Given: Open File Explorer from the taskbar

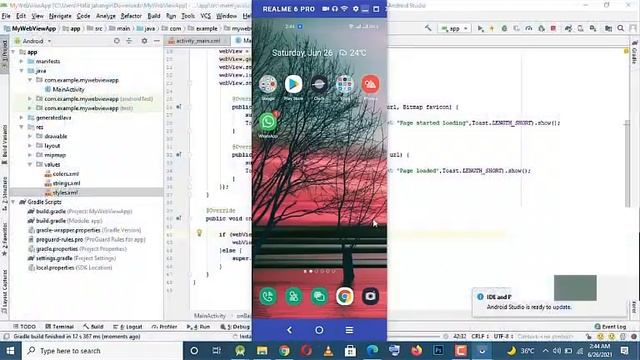Looking at the screenshot, I should (x=262, y=351).
